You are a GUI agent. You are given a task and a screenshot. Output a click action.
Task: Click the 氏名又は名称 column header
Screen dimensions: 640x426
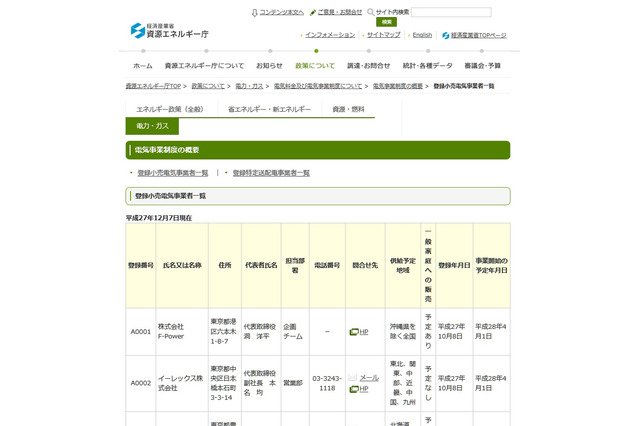182,265
